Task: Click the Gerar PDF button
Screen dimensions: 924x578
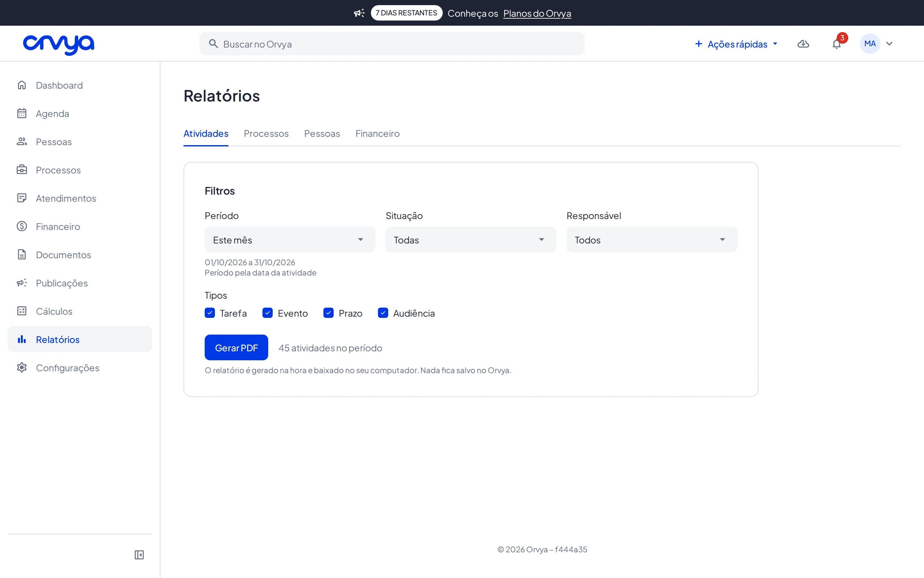Action: point(236,347)
